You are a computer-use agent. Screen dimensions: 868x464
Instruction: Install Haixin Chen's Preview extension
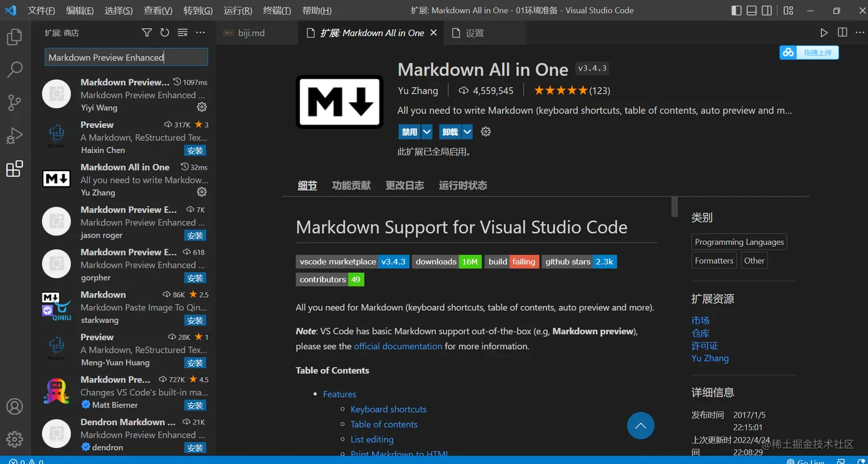pos(195,151)
